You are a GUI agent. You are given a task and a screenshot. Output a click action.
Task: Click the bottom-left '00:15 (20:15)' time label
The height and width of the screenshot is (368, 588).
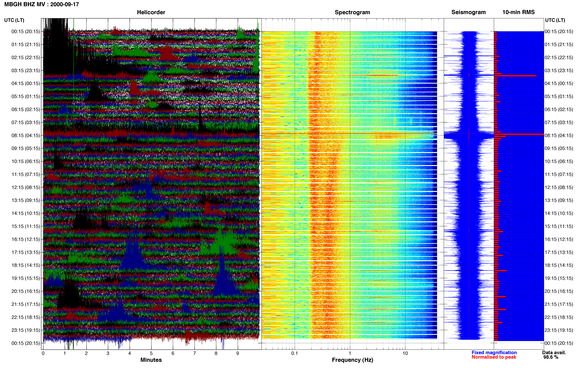[26, 343]
